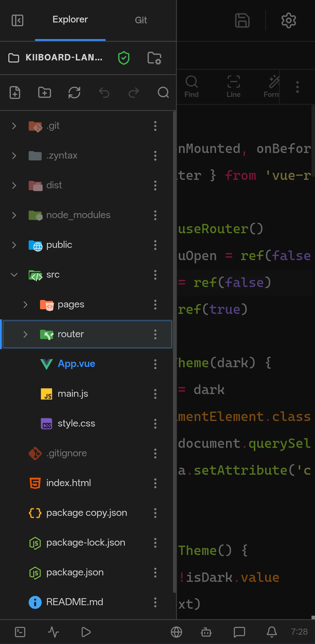Open options menu for public
The width and height of the screenshot is (315, 644).
click(x=155, y=245)
